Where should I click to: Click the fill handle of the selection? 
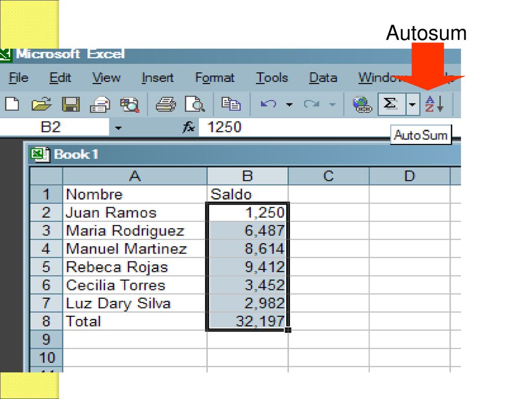tap(288, 330)
